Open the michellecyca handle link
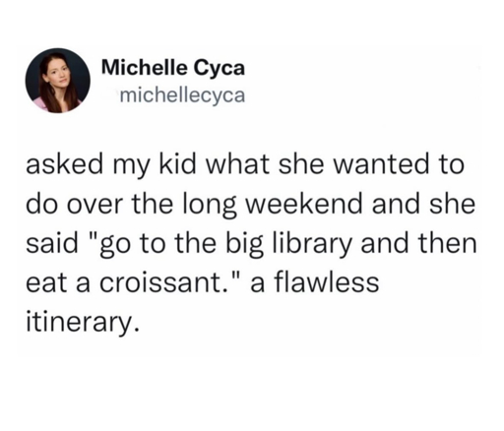This screenshot has height=431, width=504. [x=183, y=95]
